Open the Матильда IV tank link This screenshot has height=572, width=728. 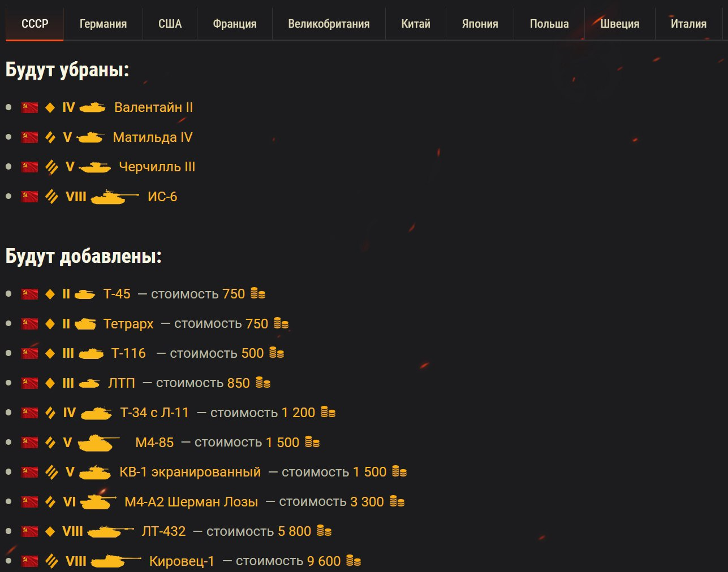coord(153,137)
